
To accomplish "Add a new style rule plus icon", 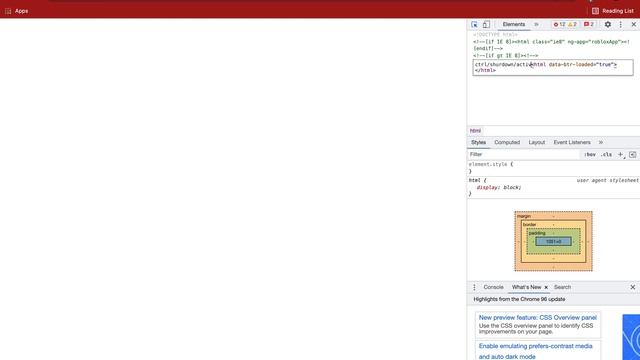I will (620, 154).
